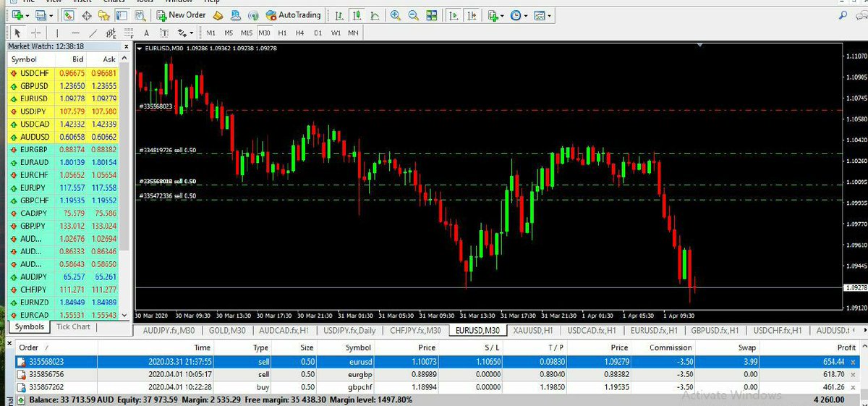Select the equidistant channel tool
The width and height of the screenshot is (868, 406).
(x=111, y=33)
